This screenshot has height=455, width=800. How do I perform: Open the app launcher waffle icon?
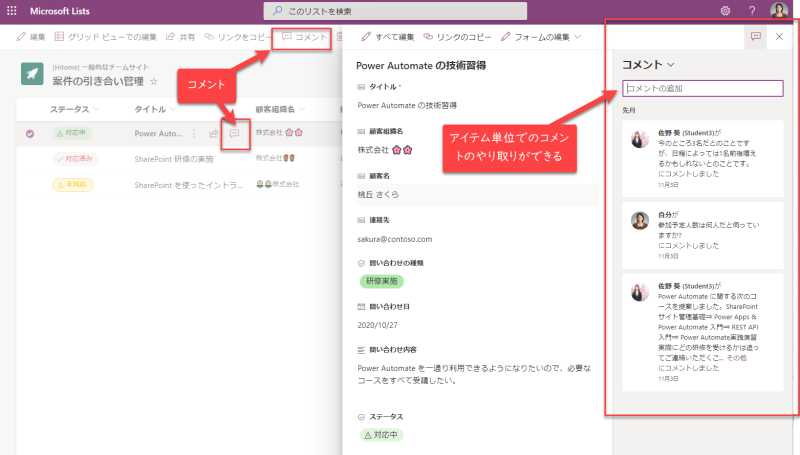[x=12, y=11]
